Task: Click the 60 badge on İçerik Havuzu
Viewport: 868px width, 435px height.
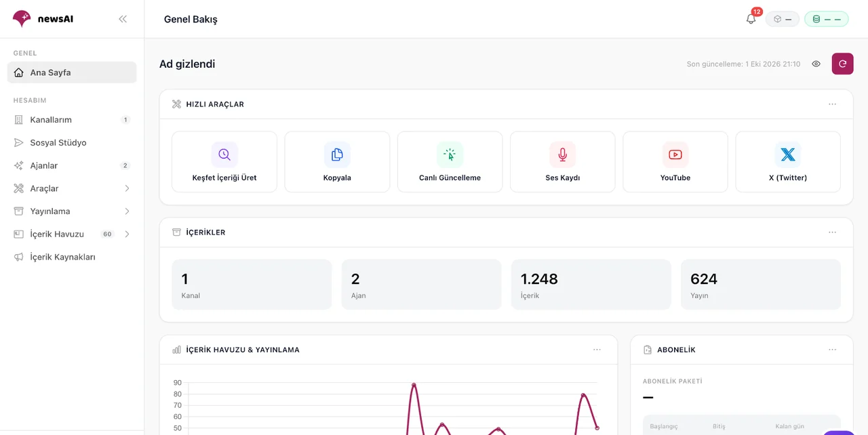Action: click(x=107, y=234)
